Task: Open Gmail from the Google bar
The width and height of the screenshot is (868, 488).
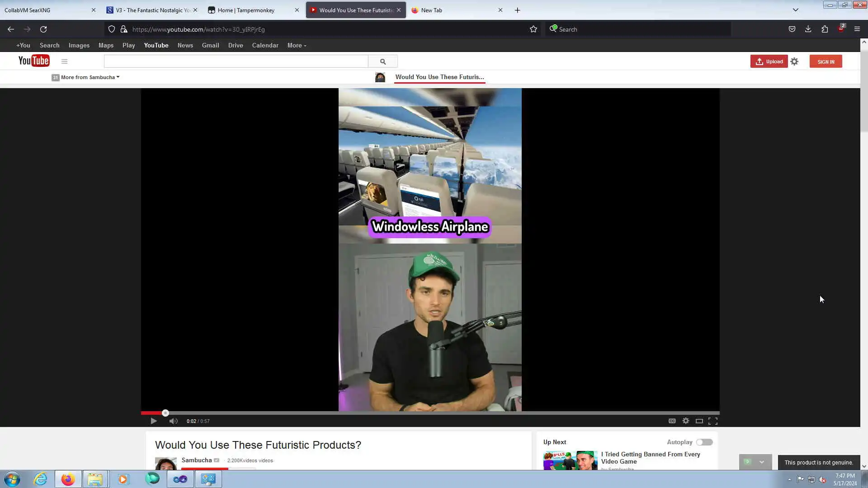Action: (210, 46)
